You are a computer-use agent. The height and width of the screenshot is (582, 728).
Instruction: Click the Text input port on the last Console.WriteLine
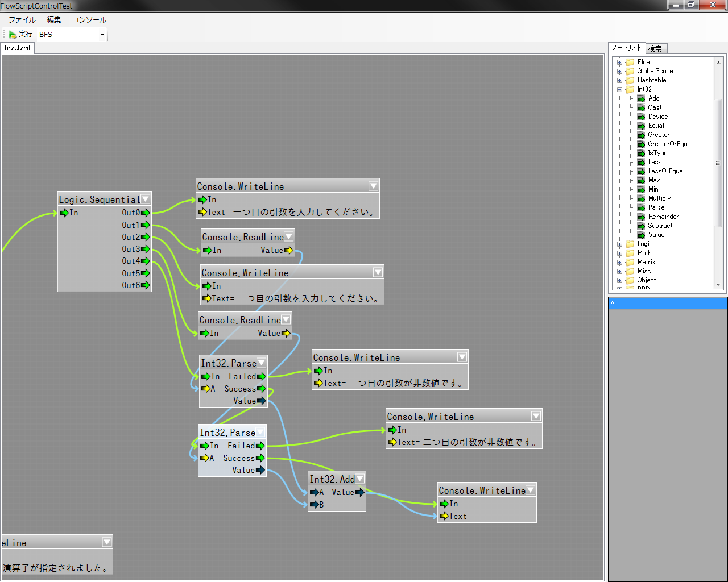[x=444, y=516]
